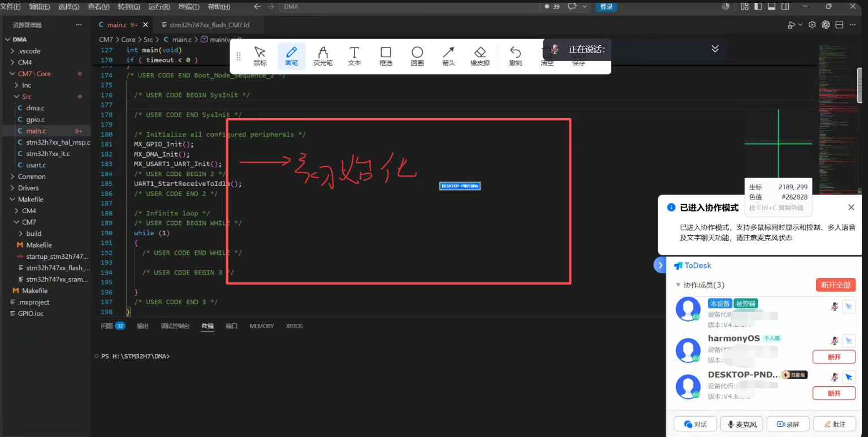The height and width of the screenshot is (437, 868).
Task: Open the 终端(T) menu
Action: [x=188, y=7]
